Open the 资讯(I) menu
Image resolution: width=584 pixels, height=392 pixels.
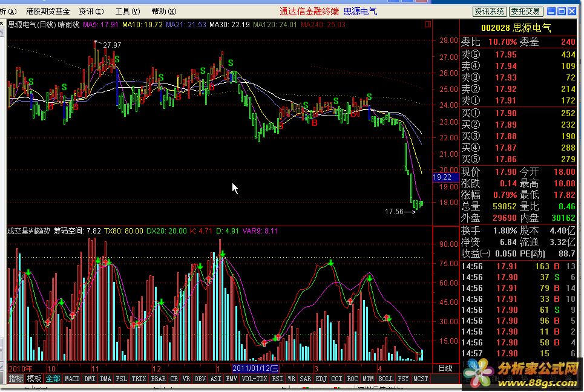coord(91,11)
